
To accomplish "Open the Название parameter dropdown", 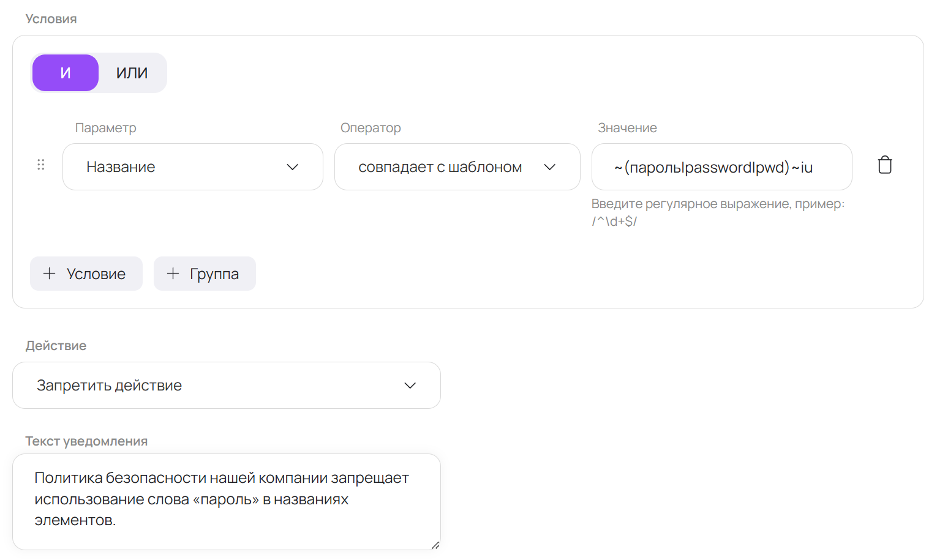I will (x=192, y=166).
